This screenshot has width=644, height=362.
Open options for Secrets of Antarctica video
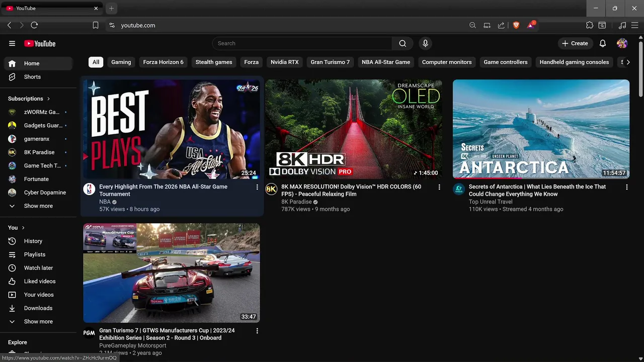(627, 187)
